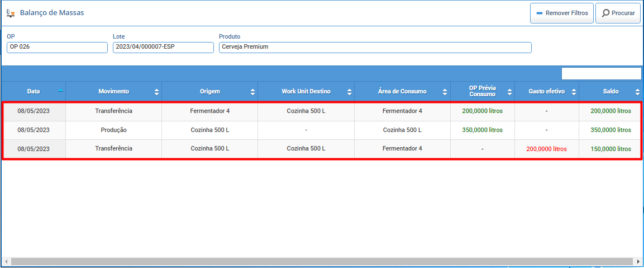Click the Área de Consumo header
644x268 pixels.
pos(402,91)
